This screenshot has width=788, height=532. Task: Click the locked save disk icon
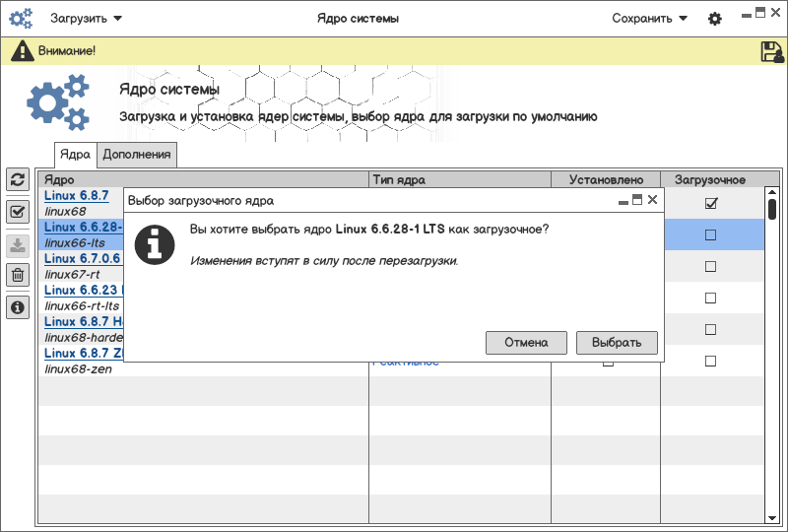772,52
